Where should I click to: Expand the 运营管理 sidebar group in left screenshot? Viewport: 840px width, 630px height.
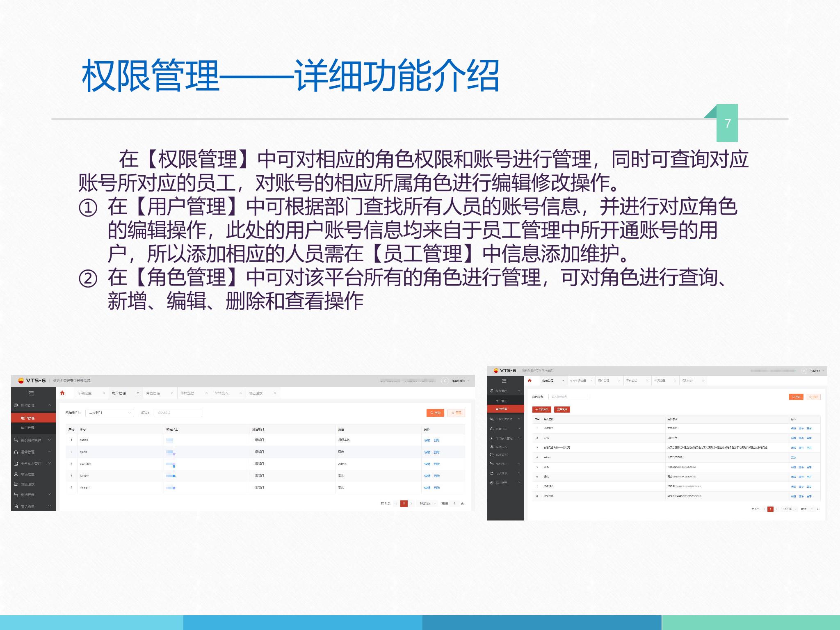[x=33, y=452]
